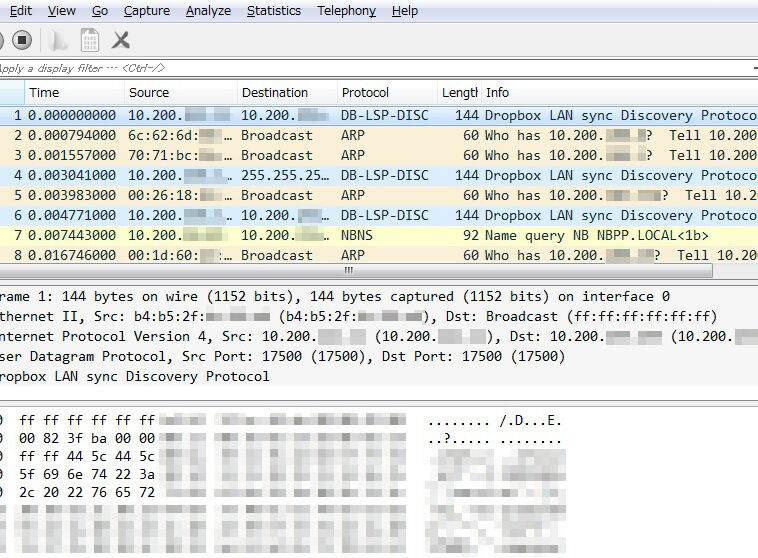Open the Capture menu
The width and height of the screenshot is (758, 558).
click(146, 11)
